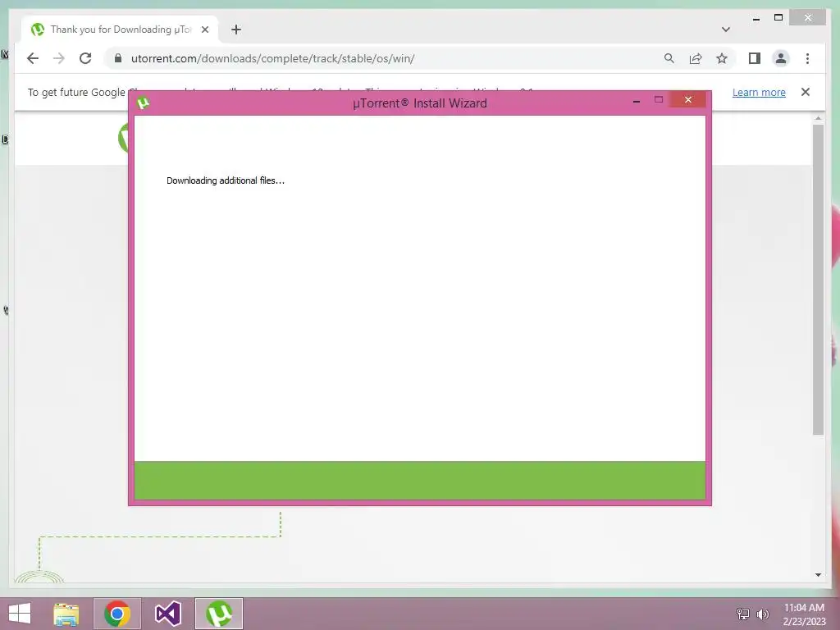Bookmark this tab with the star icon
The image size is (840, 630).
722,58
